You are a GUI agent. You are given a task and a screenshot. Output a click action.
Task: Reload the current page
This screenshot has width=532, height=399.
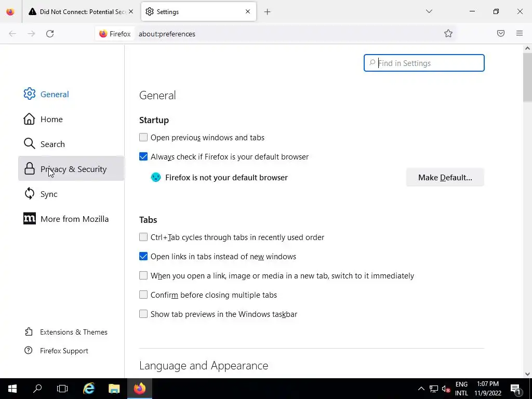pos(50,34)
